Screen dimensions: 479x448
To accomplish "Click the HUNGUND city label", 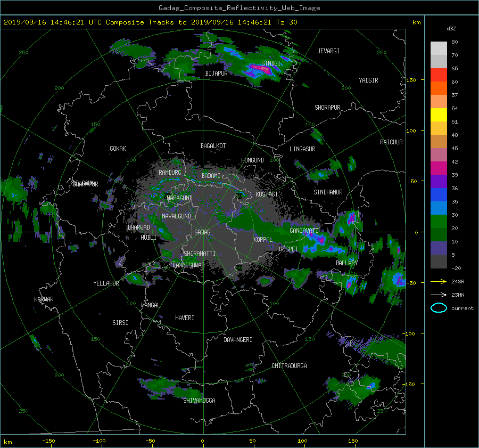I will 252,160.
